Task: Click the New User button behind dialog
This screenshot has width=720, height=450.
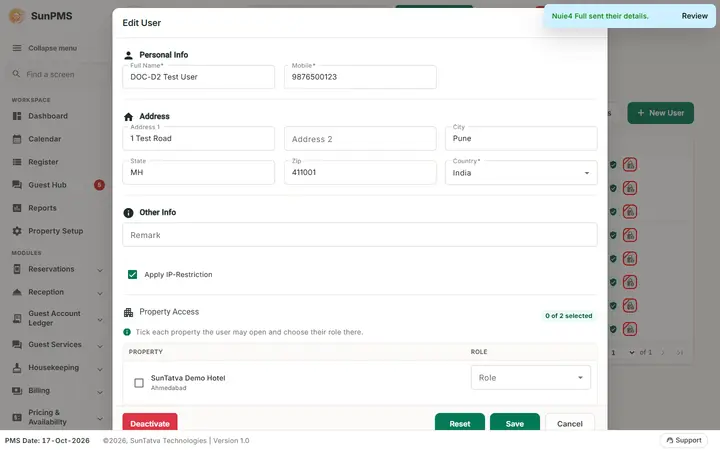Action: click(x=660, y=113)
